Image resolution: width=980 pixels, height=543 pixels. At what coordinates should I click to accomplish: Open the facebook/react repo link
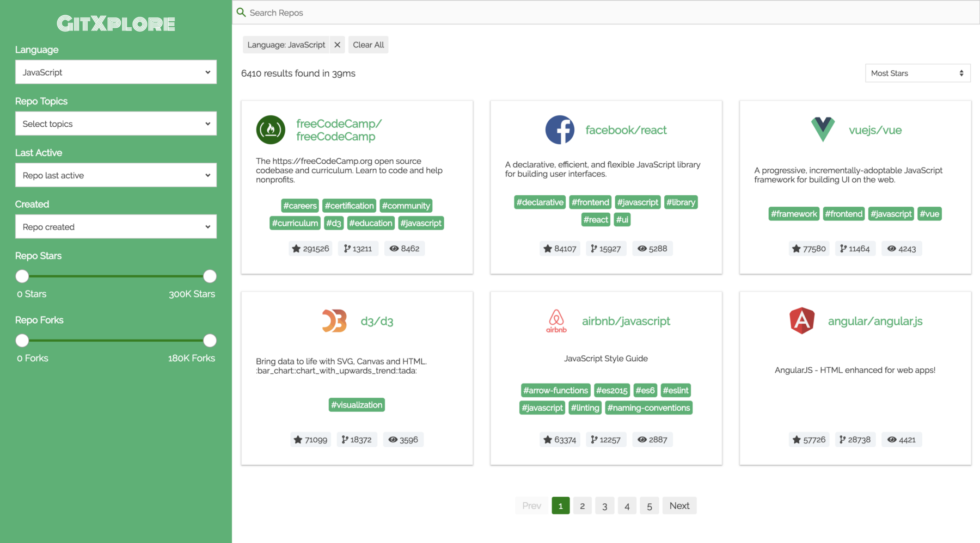click(x=626, y=130)
